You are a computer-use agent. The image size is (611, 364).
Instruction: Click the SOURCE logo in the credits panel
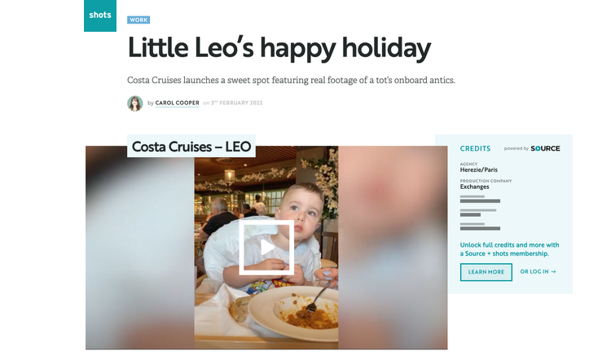click(545, 148)
